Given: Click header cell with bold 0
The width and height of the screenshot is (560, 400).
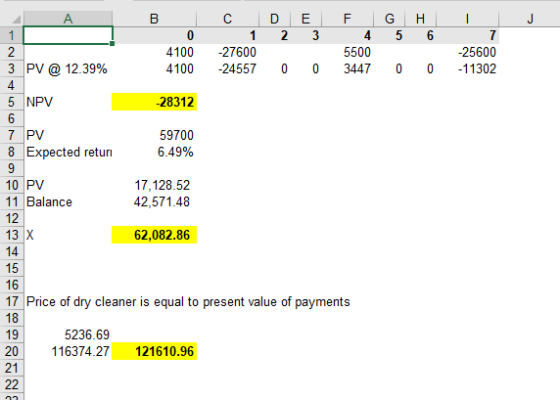Looking at the screenshot, I should point(154,35).
